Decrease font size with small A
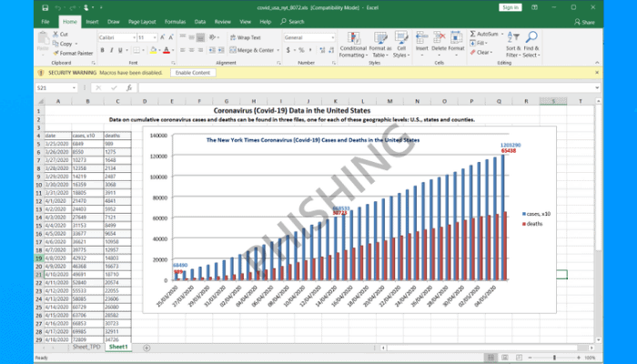 171,37
